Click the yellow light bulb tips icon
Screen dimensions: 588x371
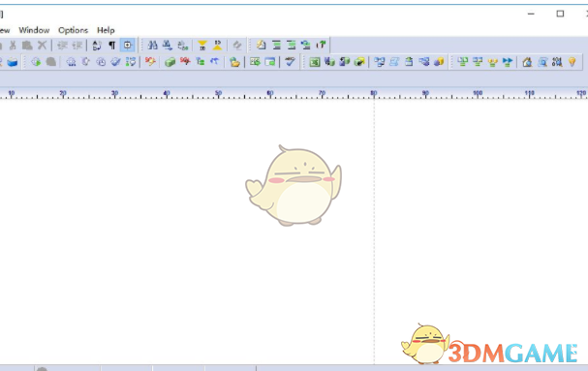pyautogui.click(x=572, y=62)
